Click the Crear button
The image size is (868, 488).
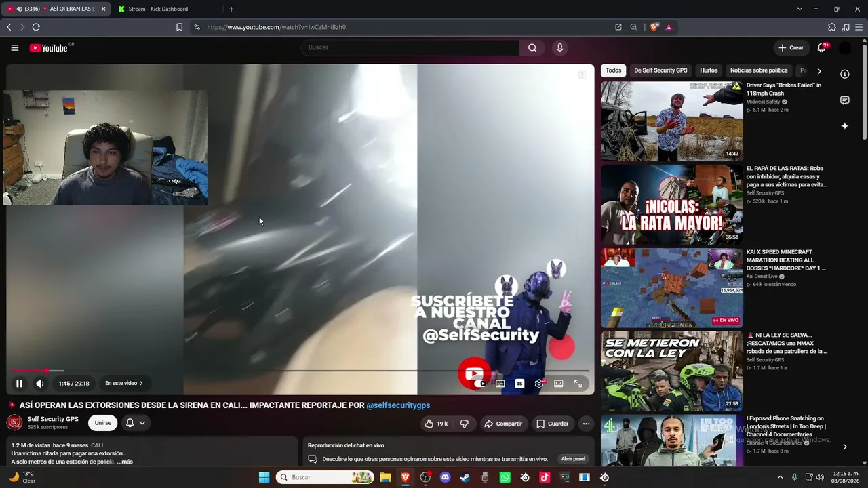791,47
